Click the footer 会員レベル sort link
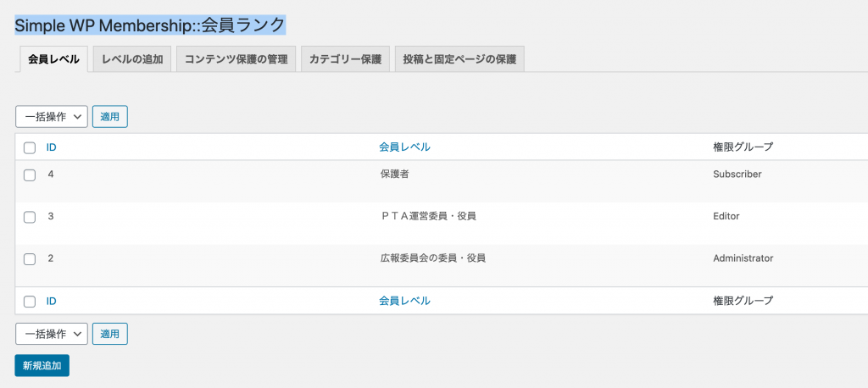 pyautogui.click(x=404, y=301)
